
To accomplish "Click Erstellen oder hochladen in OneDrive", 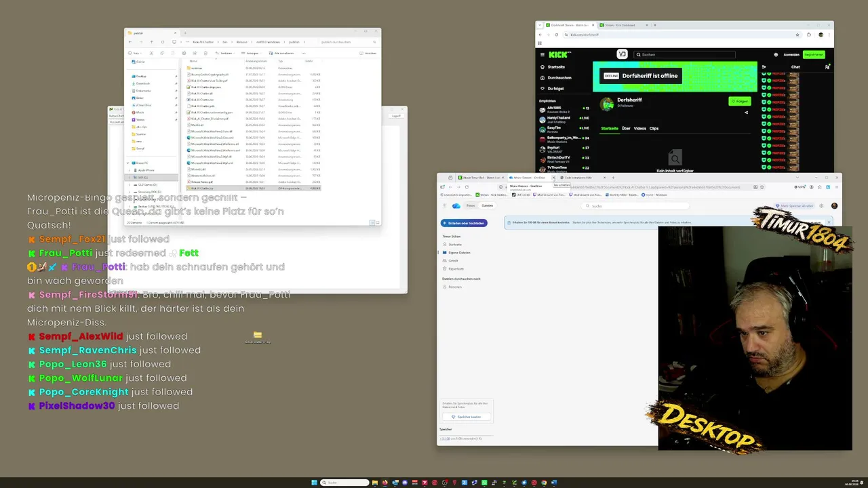I will (x=465, y=223).
